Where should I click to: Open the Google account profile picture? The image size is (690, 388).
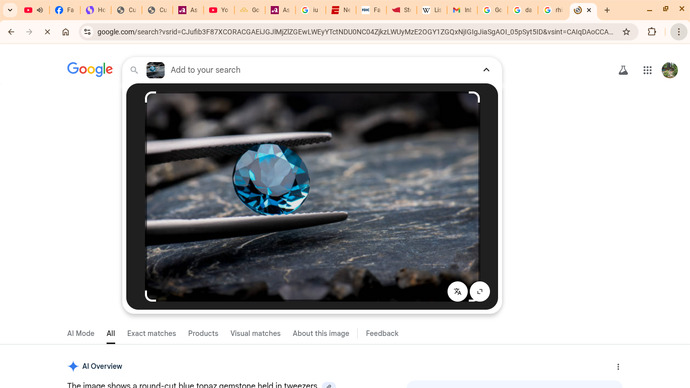click(x=670, y=70)
